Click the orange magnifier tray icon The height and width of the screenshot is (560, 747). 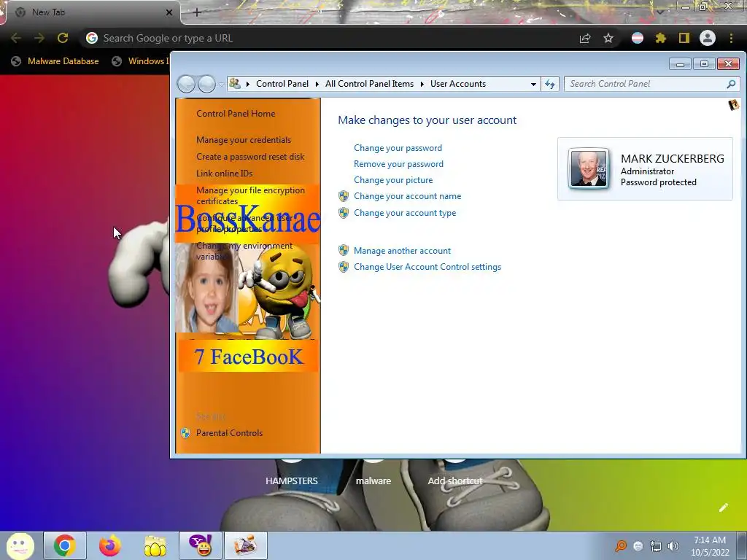click(x=622, y=546)
